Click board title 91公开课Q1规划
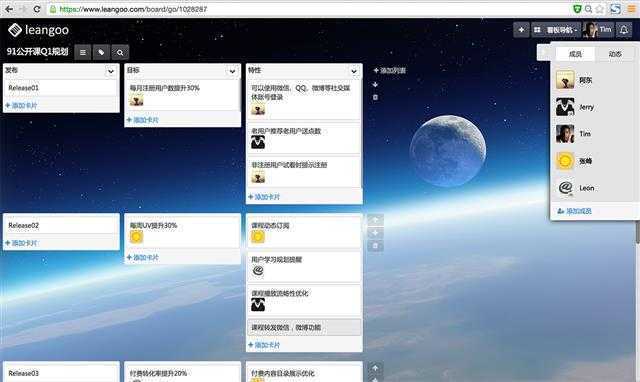Viewport: 640px width, 382px height. pos(38,52)
